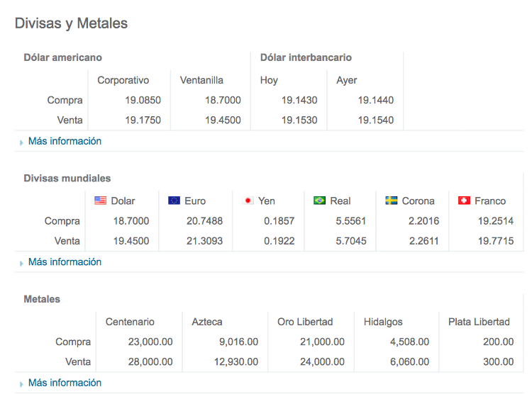The image size is (532, 394).
Task: Open Más información under Dólar americano
Action: (x=65, y=141)
